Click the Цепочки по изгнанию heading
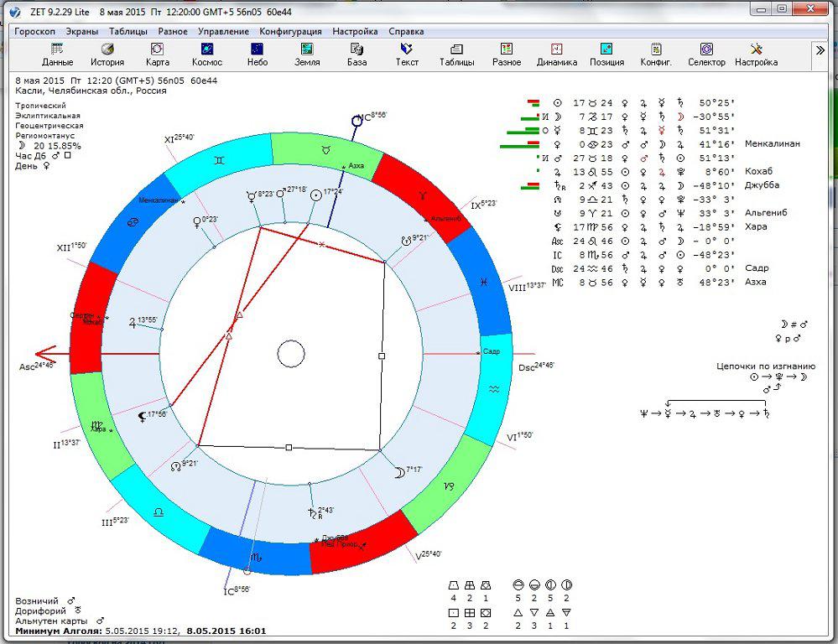838x644 pixels. coord(766,366)
